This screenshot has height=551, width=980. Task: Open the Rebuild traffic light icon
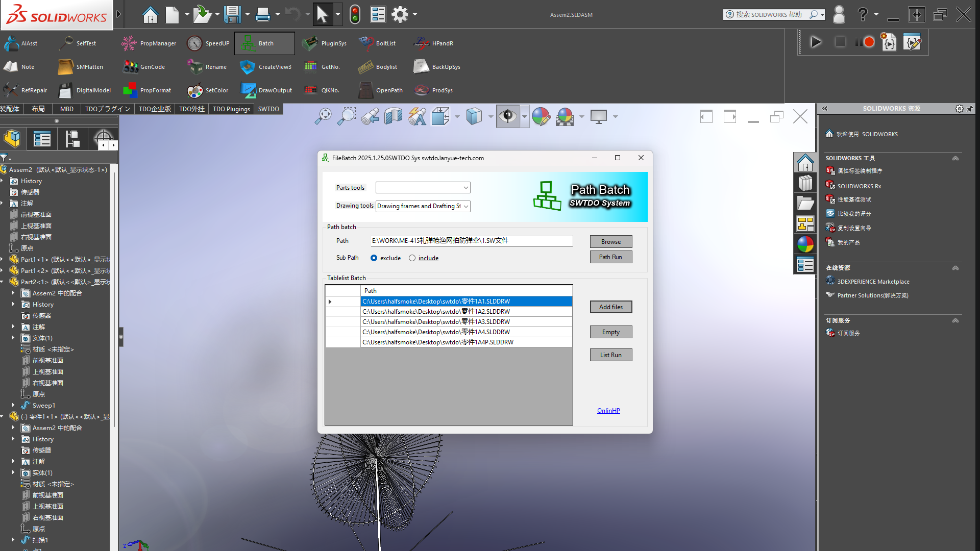click(355, 14)
